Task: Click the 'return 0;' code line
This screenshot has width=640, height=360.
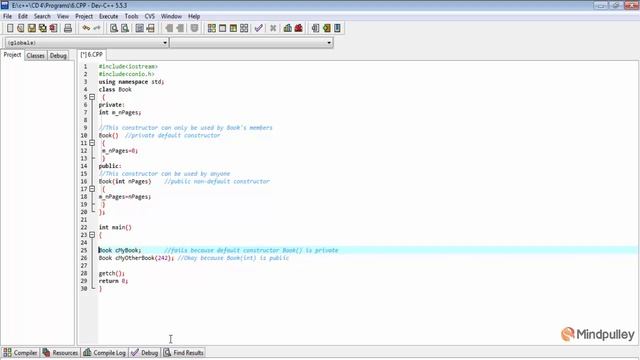Action: pos(113,281)
